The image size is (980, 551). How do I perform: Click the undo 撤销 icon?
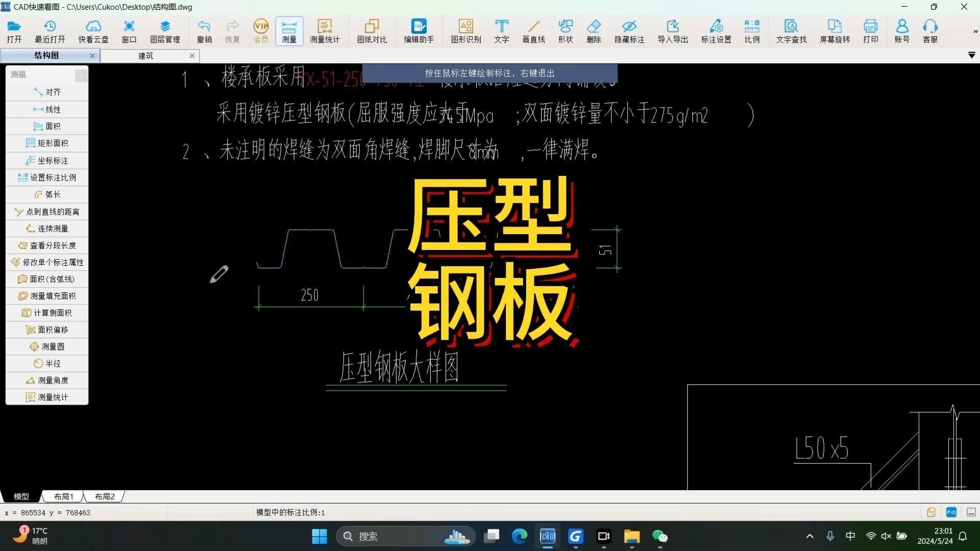pyautogui.click(x=204, y=31)
